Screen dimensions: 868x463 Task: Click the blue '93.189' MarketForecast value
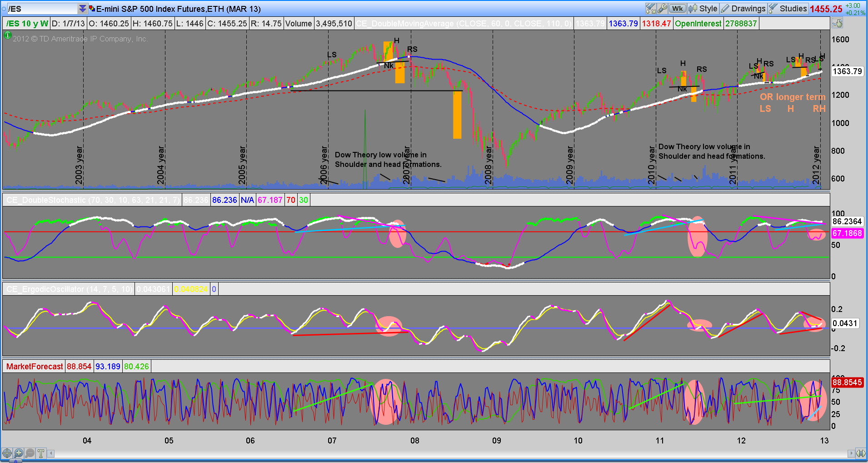click(x=108, y=367)
